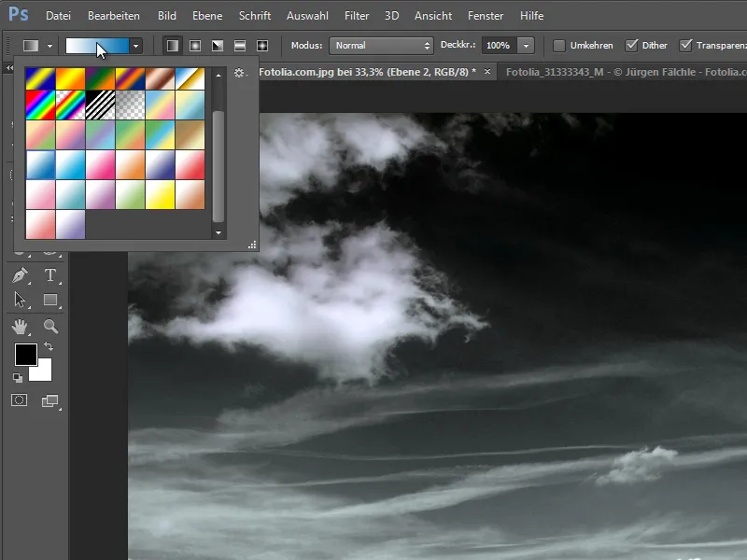Open the Modus blend mode dropdown
747x560 pixels.
tap(381, 46)
